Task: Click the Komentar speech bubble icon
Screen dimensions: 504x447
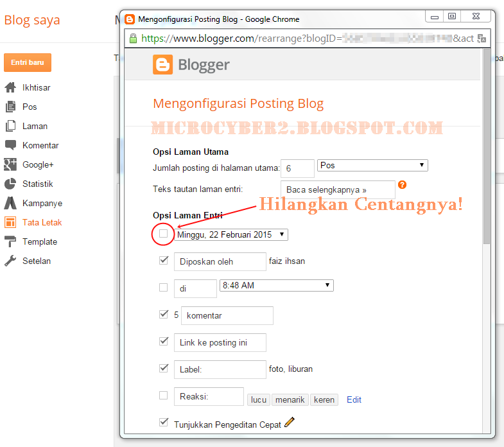Action: (x=10, y=145)
